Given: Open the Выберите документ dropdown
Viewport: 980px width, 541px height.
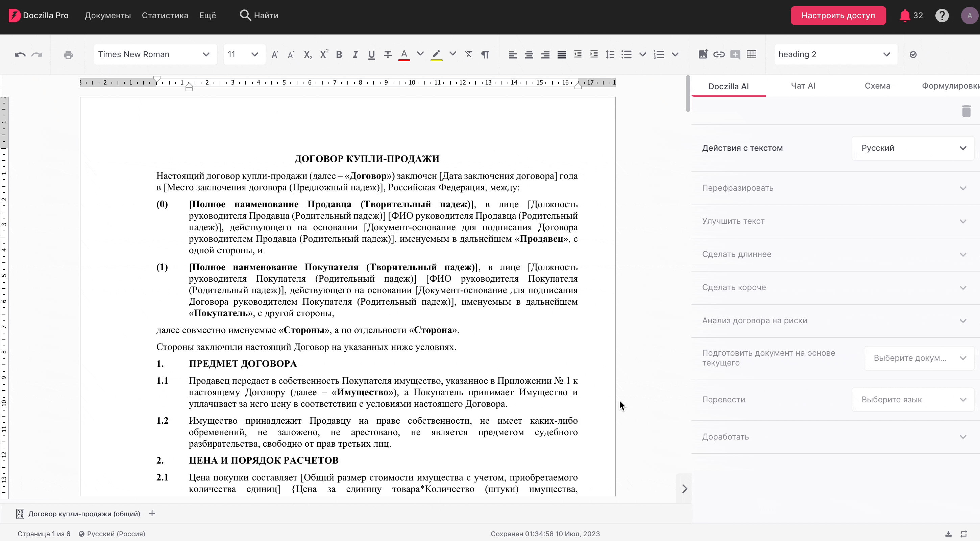Looking at the screenshot, I should pos(919,358).
